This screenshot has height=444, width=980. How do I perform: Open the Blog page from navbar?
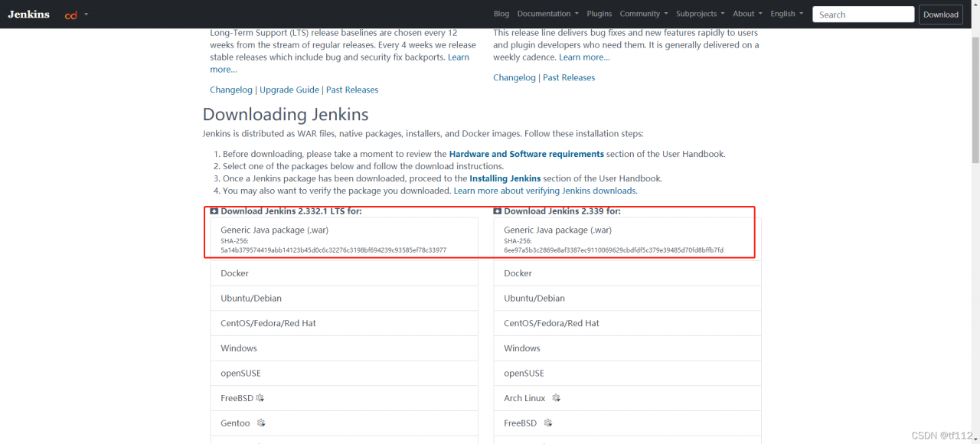pyautogui.click(x=501, y=14)
